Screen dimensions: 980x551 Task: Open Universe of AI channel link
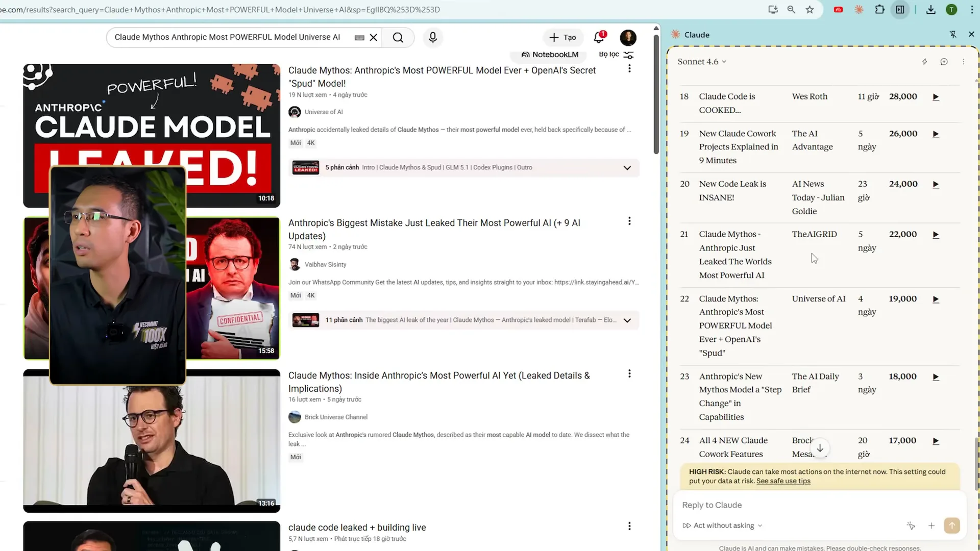324,112
